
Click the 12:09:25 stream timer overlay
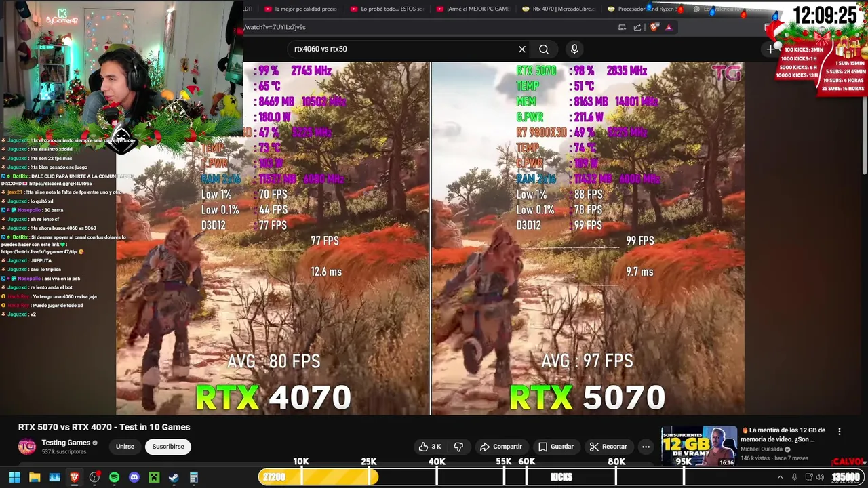[825, 15]
